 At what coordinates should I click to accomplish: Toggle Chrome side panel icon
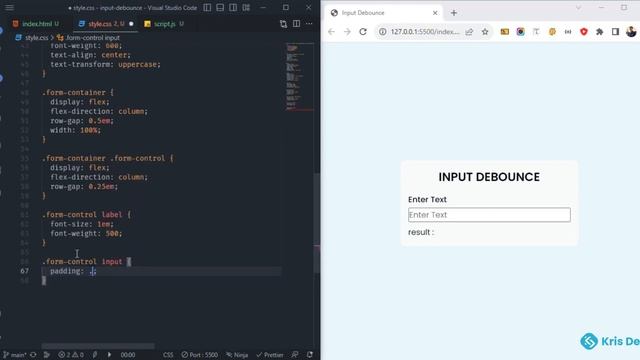(x=616, y=31)
